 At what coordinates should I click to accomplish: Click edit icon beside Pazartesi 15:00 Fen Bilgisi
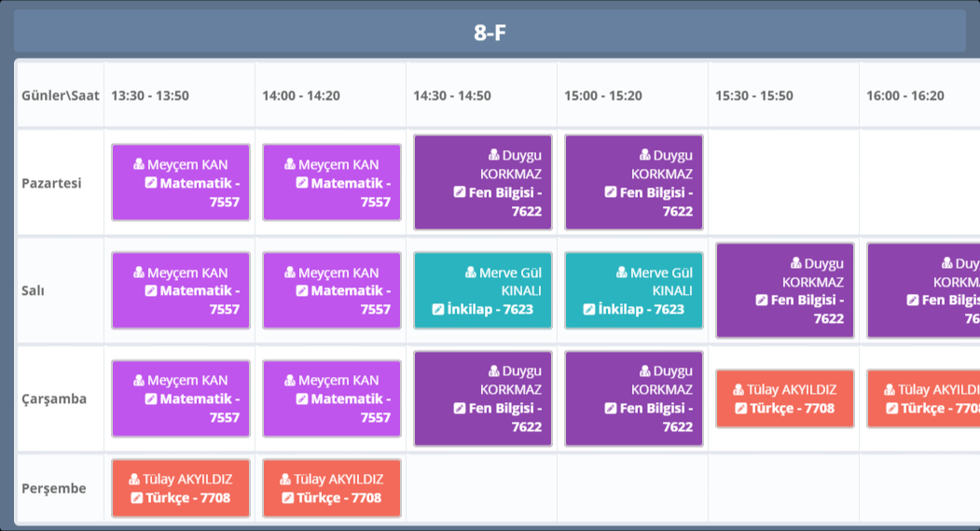(610, 192)
